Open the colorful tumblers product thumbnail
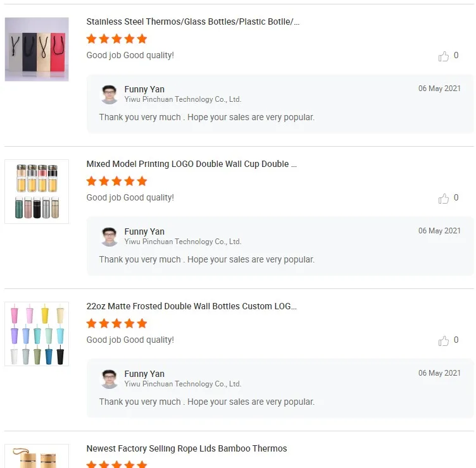The width and height of the screenshot is (476, 468). coord(37,334)
